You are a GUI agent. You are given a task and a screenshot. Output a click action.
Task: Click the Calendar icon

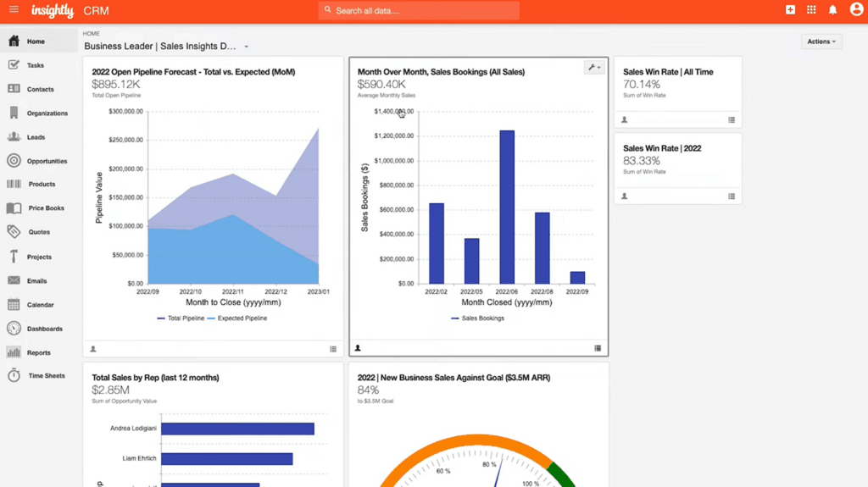pos(14,304)
